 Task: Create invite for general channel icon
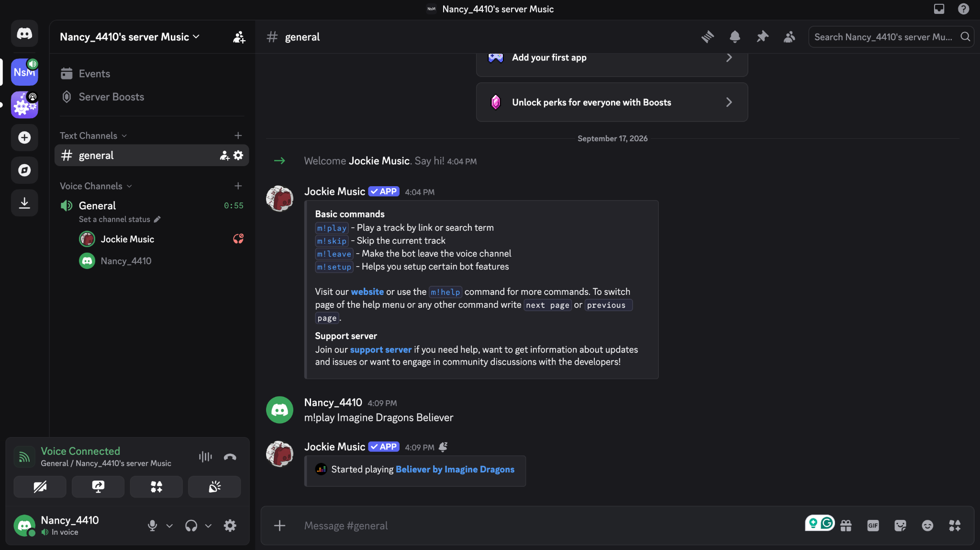pyautogui.click(x=224, y=156)
